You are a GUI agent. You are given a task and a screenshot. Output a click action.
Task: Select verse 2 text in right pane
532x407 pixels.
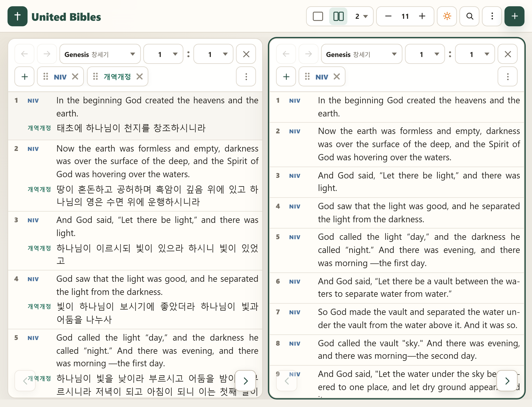pyautogui.click(x=419, y=144)
